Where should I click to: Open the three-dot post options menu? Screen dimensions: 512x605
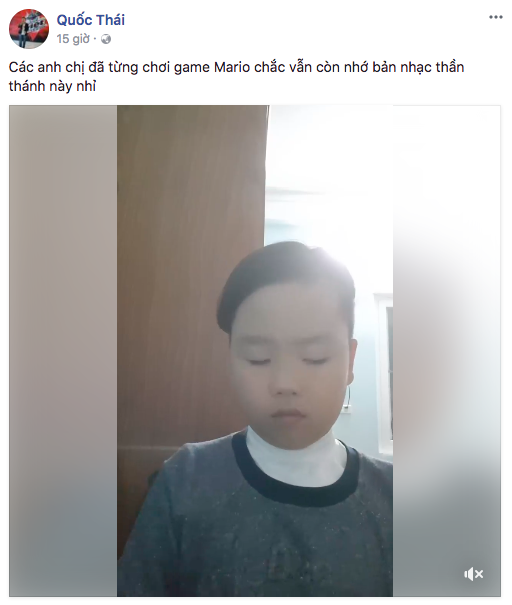point(496,17)
